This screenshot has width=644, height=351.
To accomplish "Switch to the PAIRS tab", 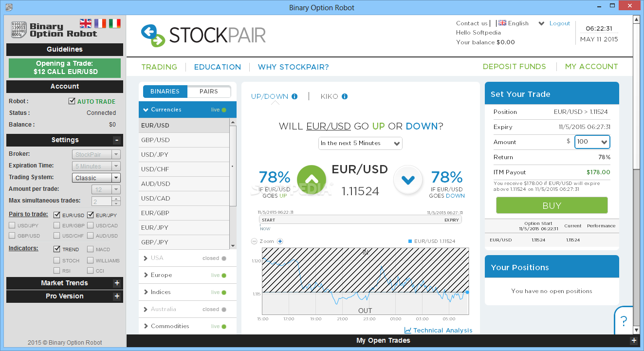I will tap(209, 91).
